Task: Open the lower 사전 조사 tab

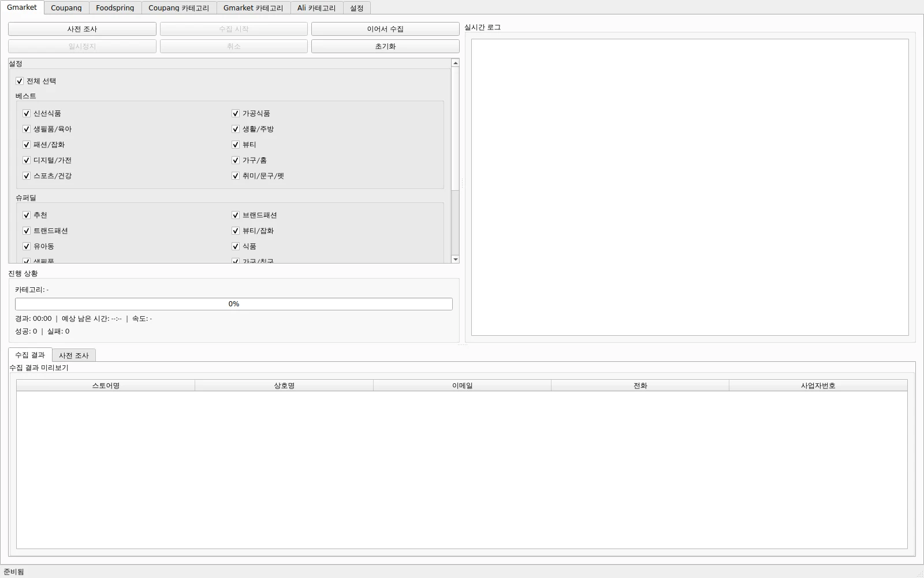Action: coord(74,355)
